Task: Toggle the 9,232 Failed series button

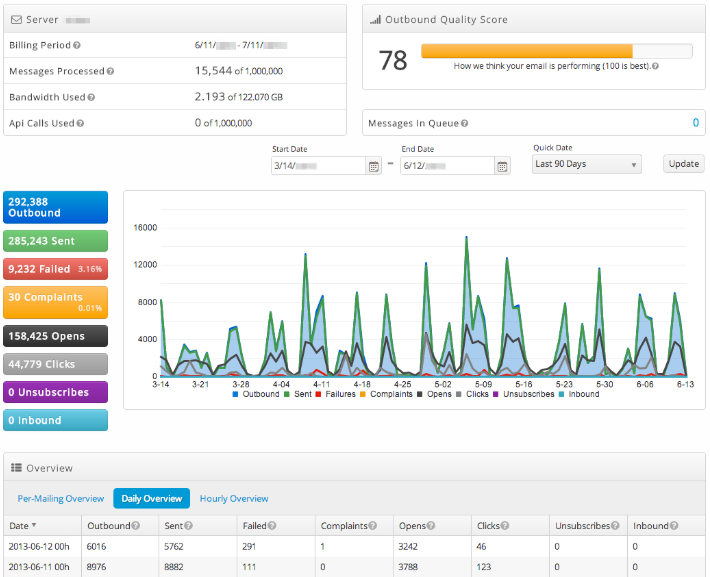Action: coord(55,268)
